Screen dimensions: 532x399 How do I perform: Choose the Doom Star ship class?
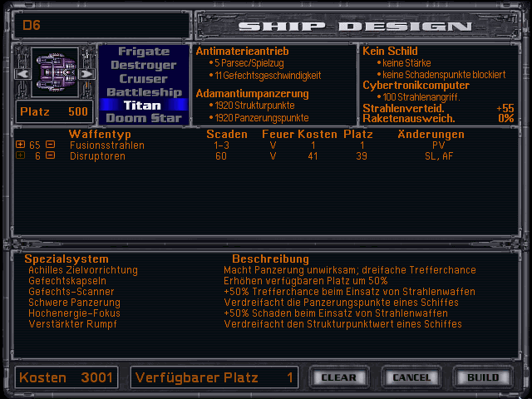point(144,118)
